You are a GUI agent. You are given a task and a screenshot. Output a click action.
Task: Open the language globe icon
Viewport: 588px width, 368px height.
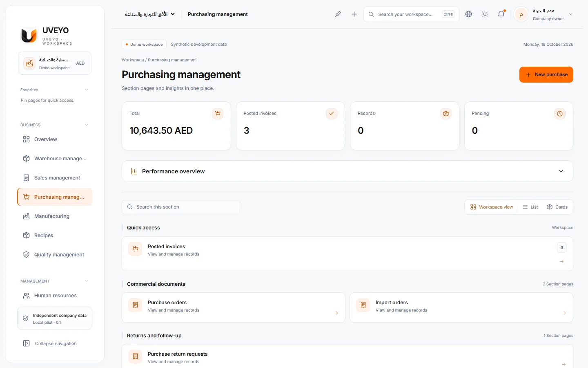click(x=468, y=14)
